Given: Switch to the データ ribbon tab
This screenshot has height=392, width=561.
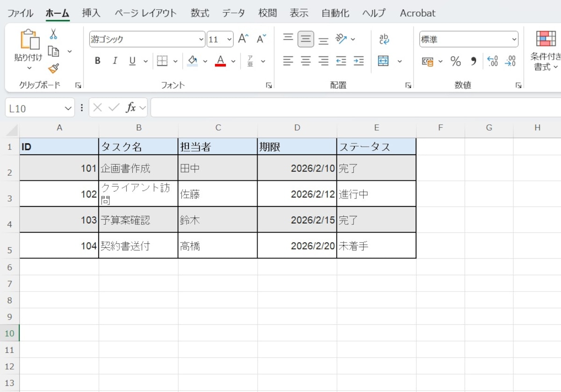Looking at the screenshot, I should click(x=233, y=13).
